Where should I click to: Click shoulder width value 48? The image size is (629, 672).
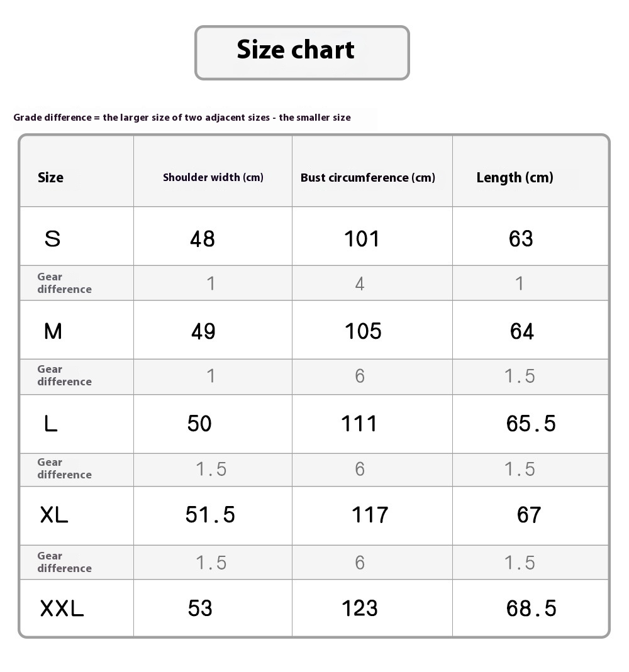coord(203,239)
